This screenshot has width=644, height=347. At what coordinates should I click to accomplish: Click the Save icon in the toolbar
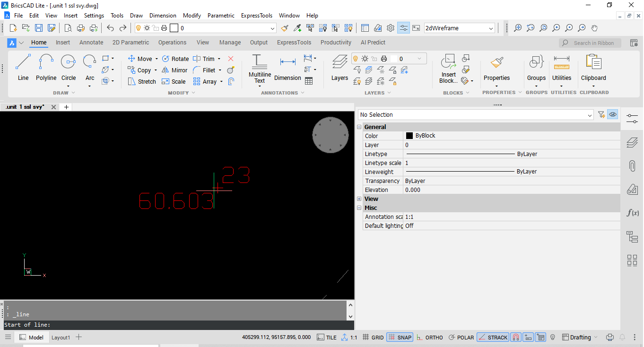[39, 28]
